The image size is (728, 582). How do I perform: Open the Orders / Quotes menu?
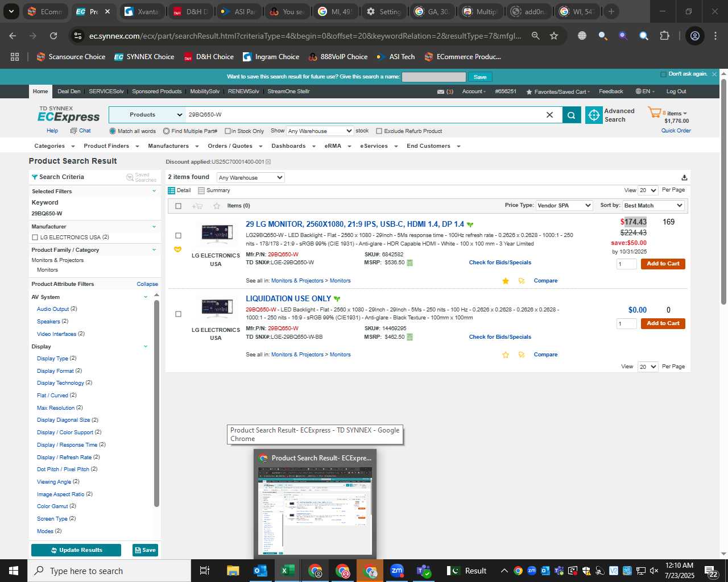coord(235,146)
